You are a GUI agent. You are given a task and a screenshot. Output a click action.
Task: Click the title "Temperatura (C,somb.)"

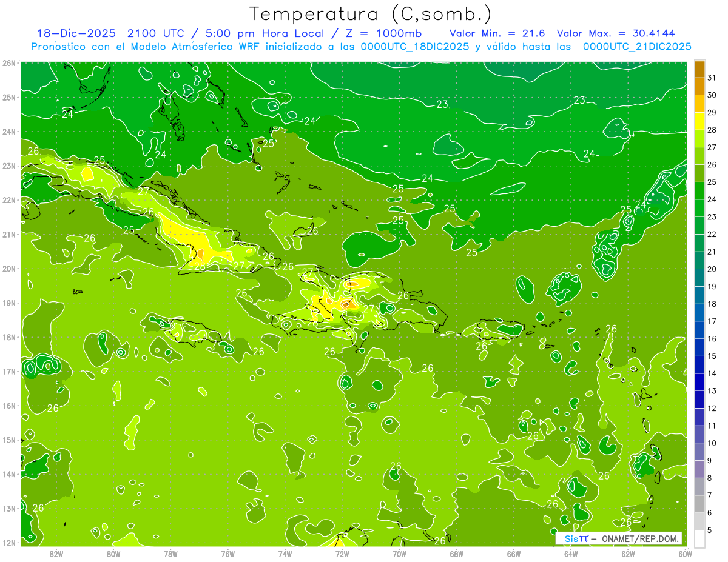[x=370, y=14]
